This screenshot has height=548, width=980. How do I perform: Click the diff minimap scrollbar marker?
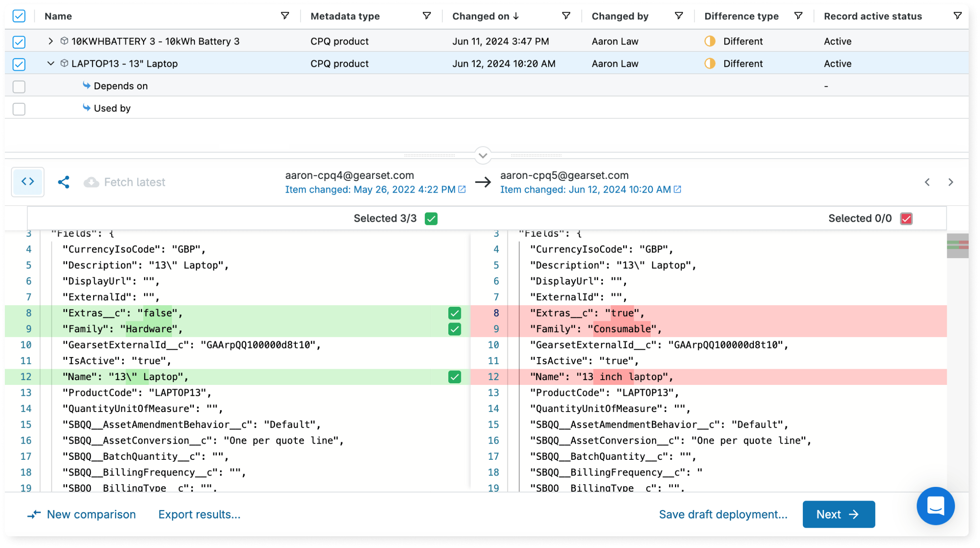tap(957, 246)
